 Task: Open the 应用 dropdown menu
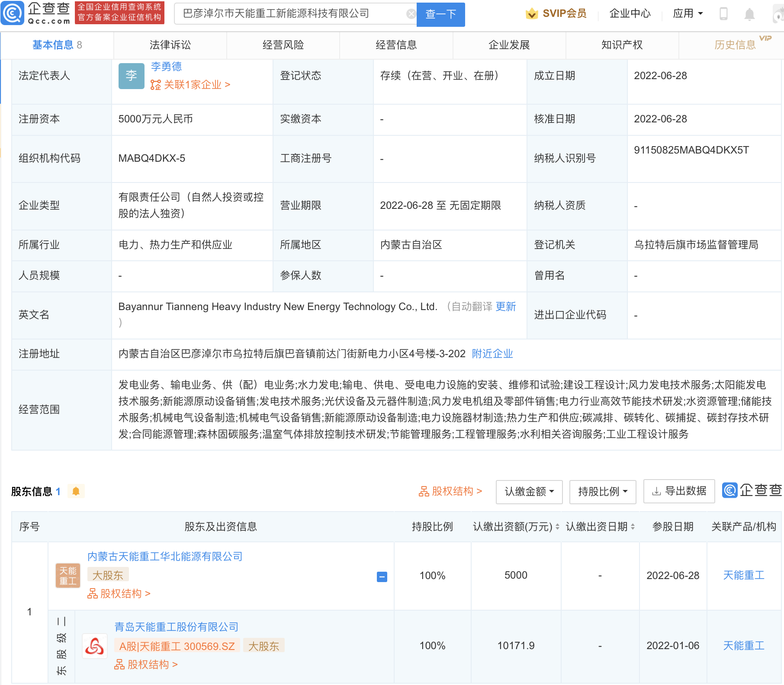click(x=688, y=14)
